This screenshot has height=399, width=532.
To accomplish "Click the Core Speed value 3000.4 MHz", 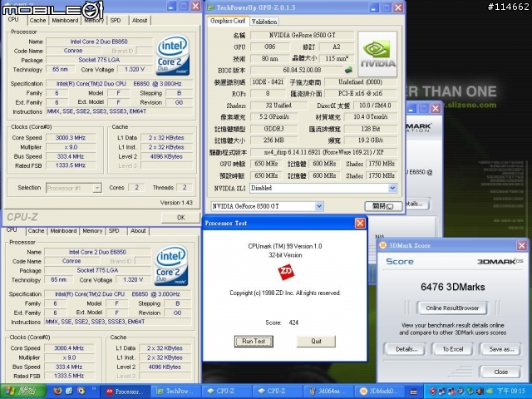I will [x=69, y=348].
